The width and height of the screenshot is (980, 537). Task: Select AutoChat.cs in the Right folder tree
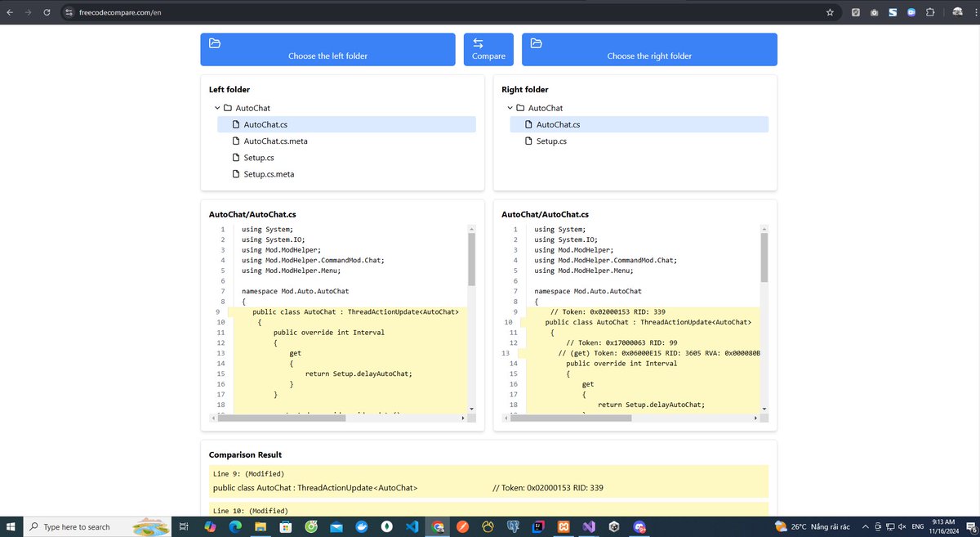click(639, 124)
